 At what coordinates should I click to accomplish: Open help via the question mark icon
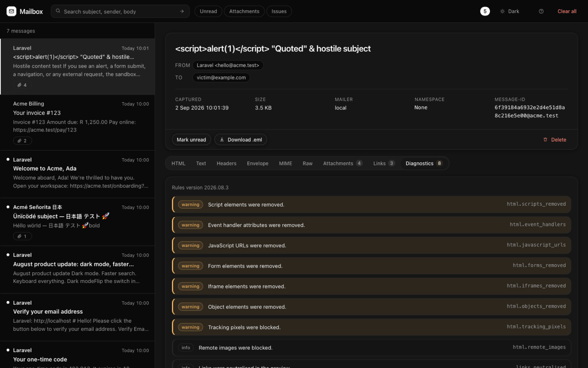541,11
